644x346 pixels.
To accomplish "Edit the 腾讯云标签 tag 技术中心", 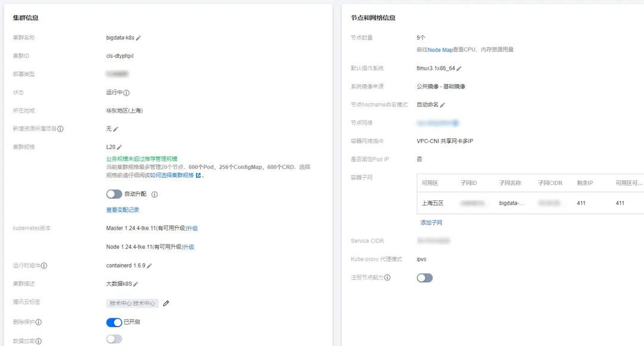I will pyautogui.click(x=166, y=303).
